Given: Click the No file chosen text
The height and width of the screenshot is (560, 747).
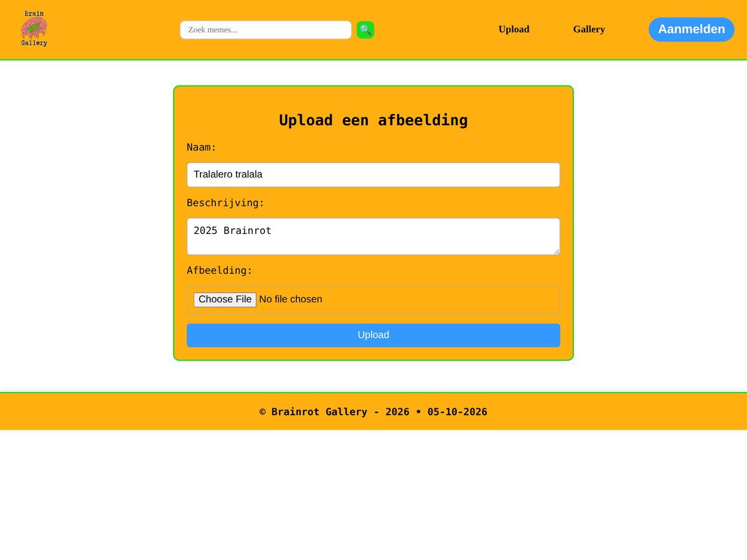Looking at the screenshot, I should coord(291,299).
